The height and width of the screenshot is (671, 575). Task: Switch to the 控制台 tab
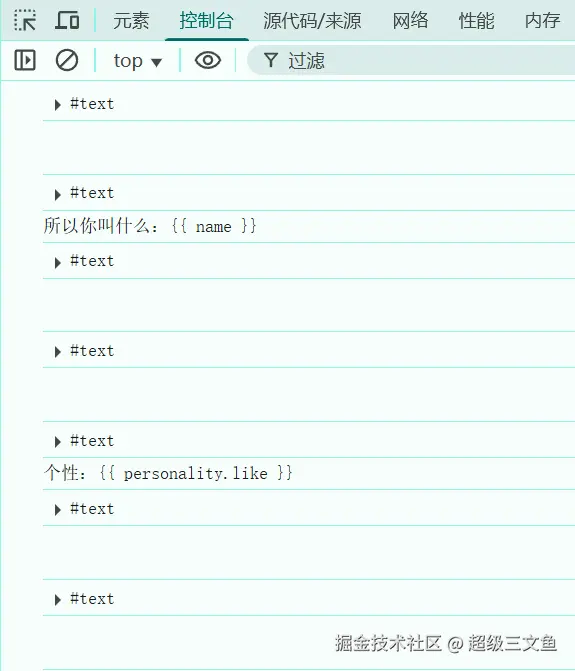pos(207,20)
